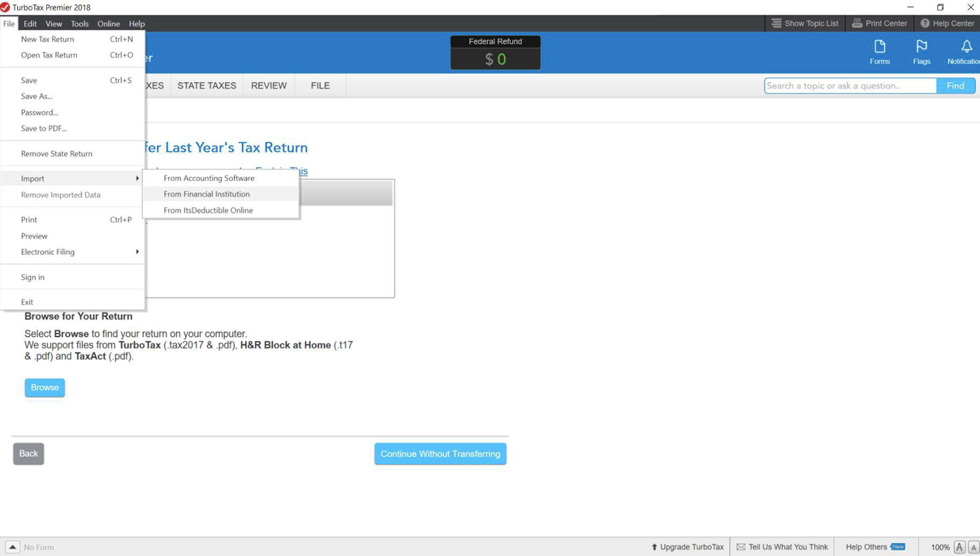Open the View menu
Image resolution: width=980 pixels, height=556 pixels.
tap(54, 23)
